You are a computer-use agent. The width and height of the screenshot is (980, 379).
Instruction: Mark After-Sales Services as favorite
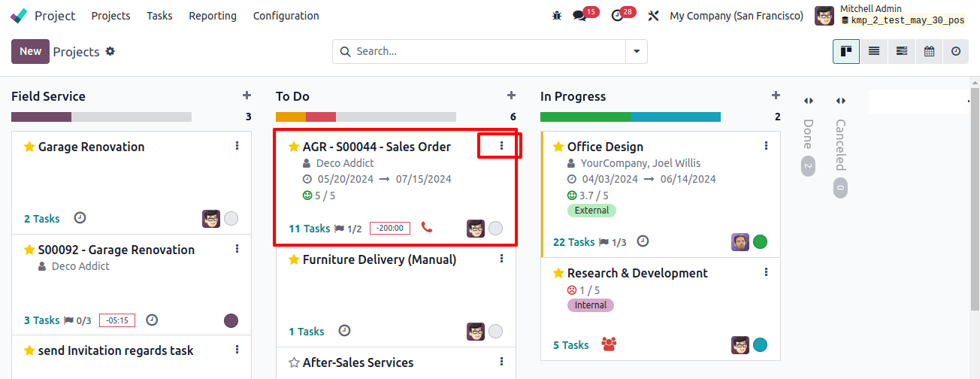coord(294,362)
